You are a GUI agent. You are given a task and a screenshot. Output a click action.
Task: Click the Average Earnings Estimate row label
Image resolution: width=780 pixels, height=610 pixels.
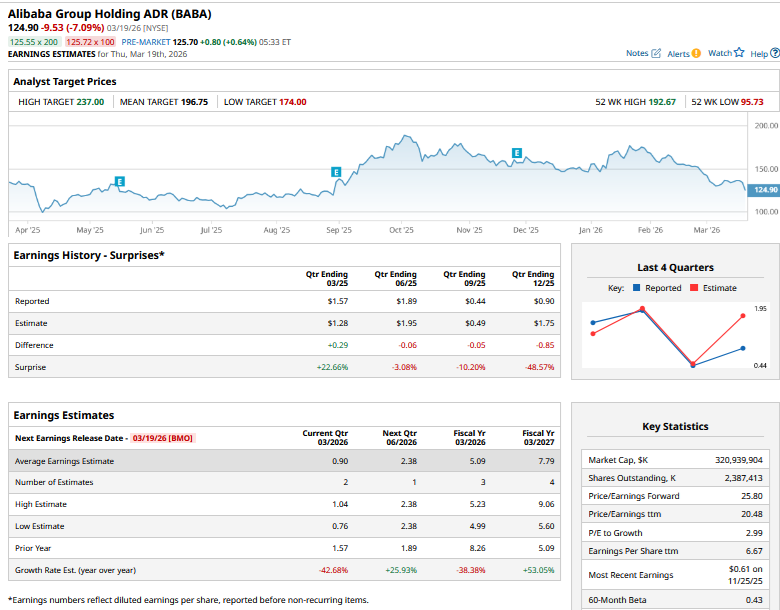pyautogui.click(x=64, y=461)
